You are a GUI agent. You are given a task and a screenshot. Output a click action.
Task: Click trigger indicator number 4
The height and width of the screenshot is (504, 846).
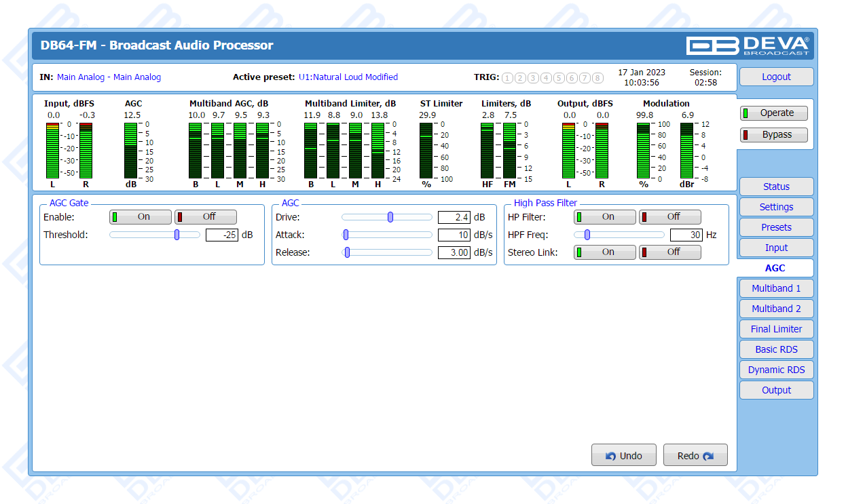(546, 78)
